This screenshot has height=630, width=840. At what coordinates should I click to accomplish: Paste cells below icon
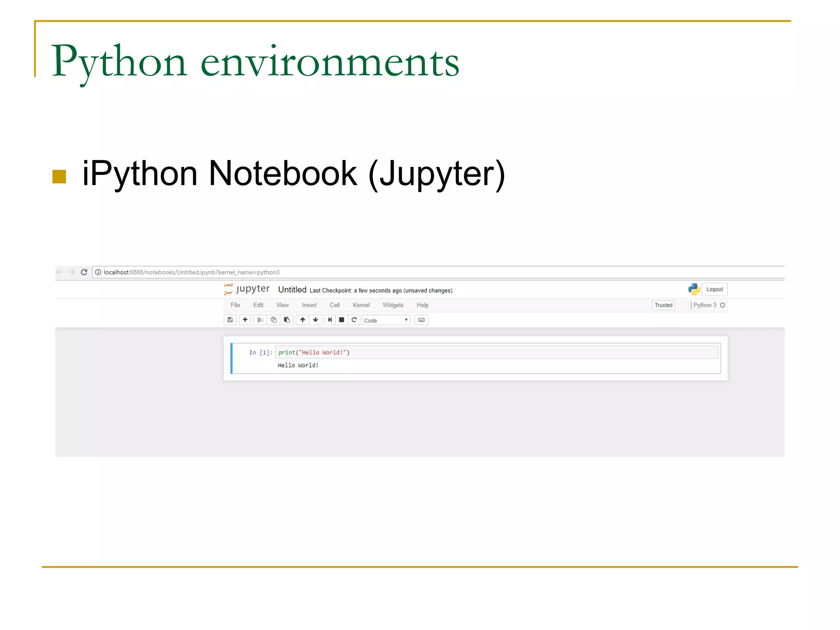tap(287, 320)
